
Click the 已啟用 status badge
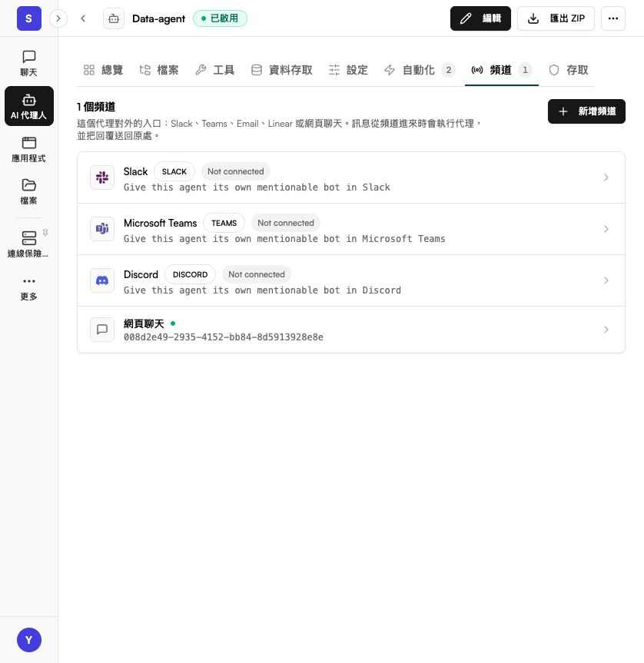[x=220, y=18]
